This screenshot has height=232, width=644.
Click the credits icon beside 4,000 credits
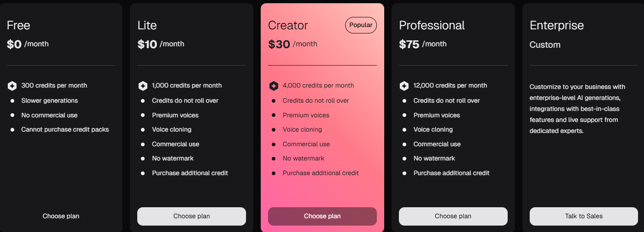tap(274, 86)
